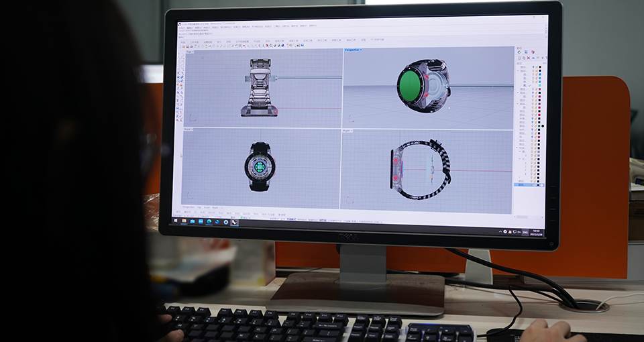Click the delete layer X icon
Screen dimensions: 644x342
[x=529, y=58]
